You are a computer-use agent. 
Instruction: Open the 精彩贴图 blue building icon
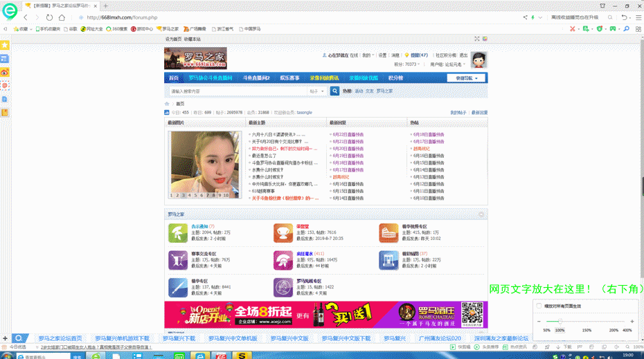click(388, 260)
